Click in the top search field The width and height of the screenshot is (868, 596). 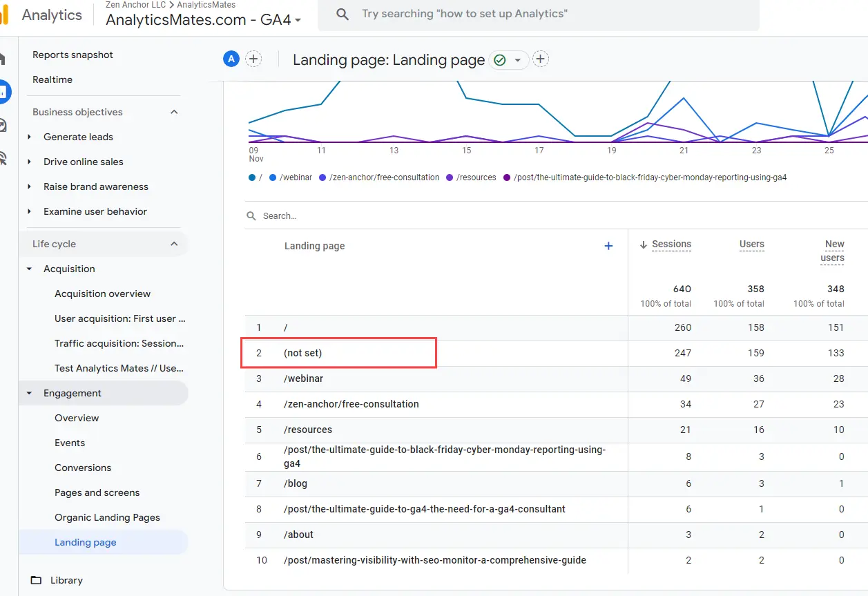(x=539, y=15)
